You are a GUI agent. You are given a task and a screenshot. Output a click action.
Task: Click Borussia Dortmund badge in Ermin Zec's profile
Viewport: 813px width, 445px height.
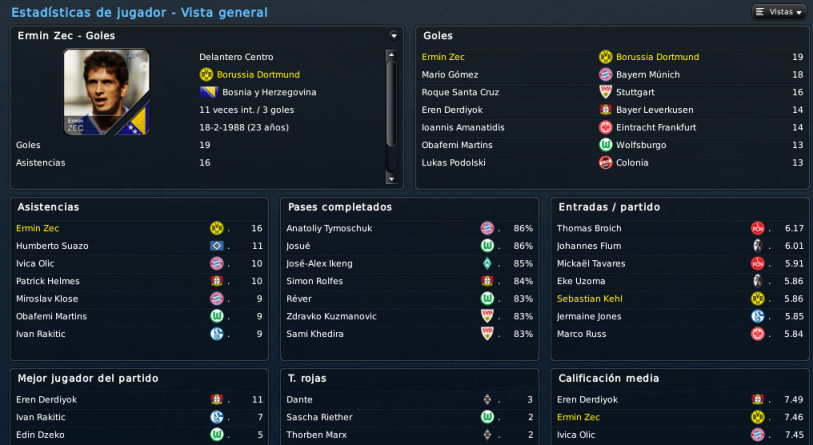(206, 75)
